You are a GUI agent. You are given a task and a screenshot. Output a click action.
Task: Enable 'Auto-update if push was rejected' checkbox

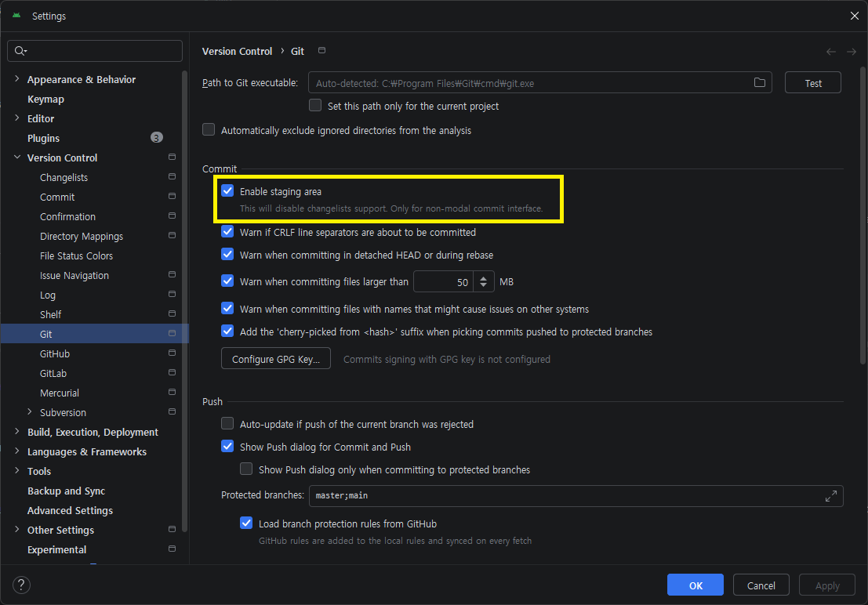[x=227, y=423]
